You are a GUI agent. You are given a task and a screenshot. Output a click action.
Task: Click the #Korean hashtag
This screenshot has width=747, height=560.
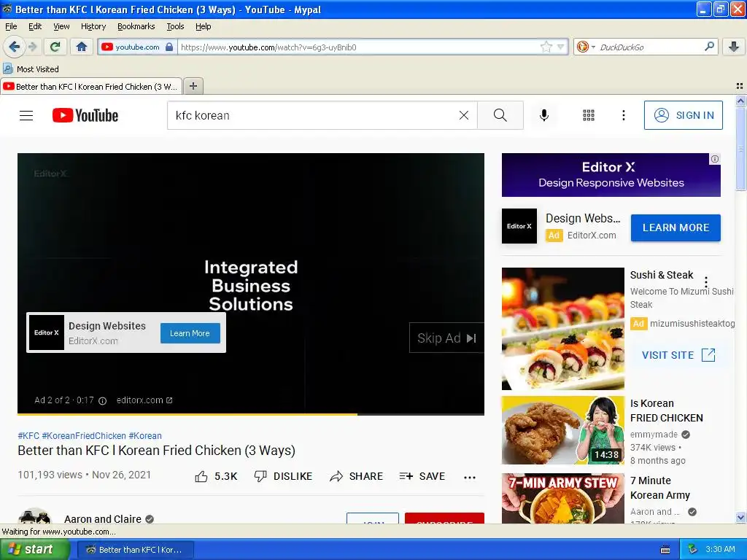tap(145, 436)
